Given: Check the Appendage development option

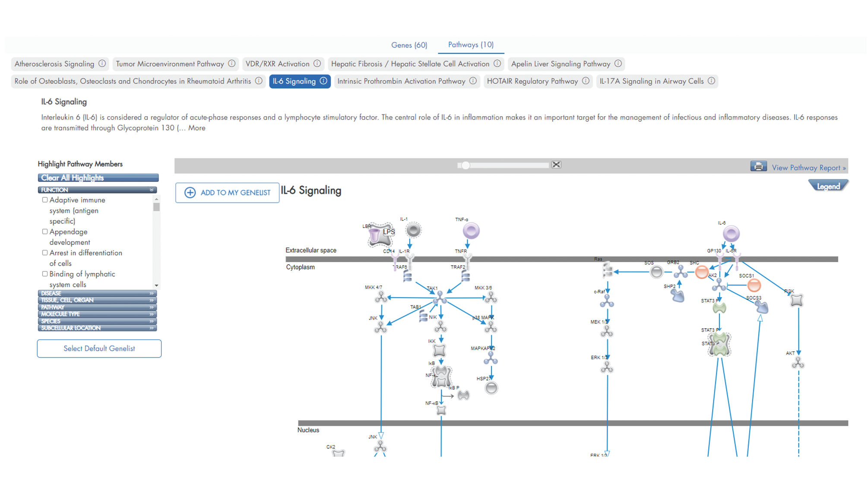Looking at the screenshot, I should point(45,232).
